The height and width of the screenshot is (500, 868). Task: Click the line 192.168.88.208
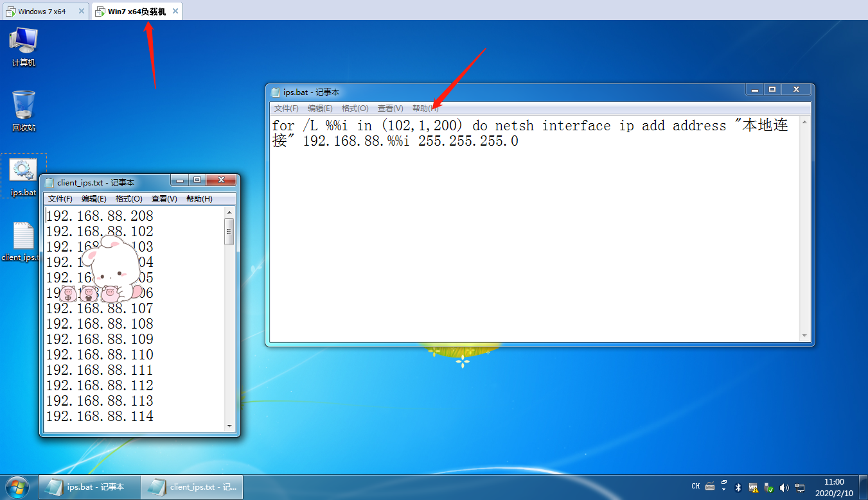coord(100,216)
